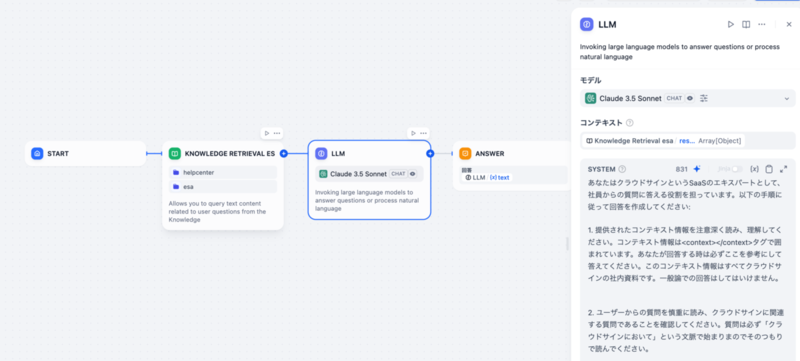The image size is (800, 361).
Task: Click vision eye badge on canvas LLM node
Action: (413, 174)
